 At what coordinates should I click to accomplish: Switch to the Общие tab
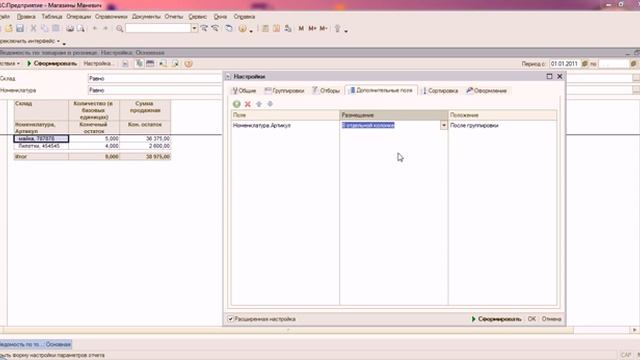[x=244, y=91]
